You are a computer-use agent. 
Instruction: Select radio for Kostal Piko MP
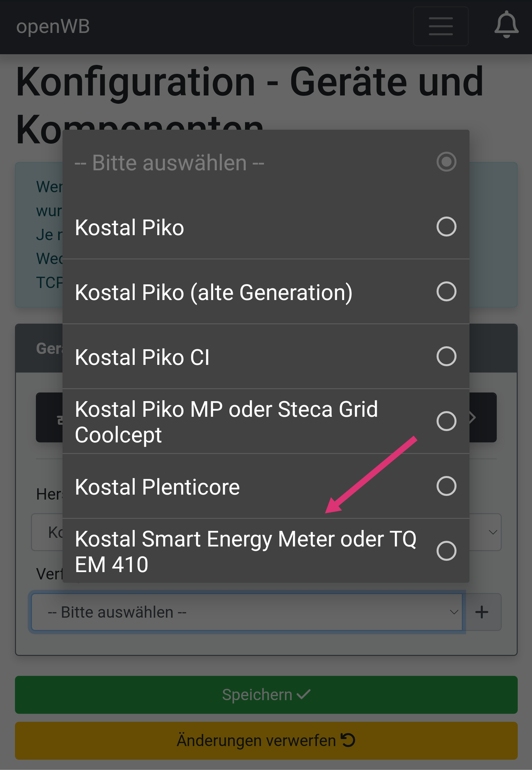(x=446, y=421)
